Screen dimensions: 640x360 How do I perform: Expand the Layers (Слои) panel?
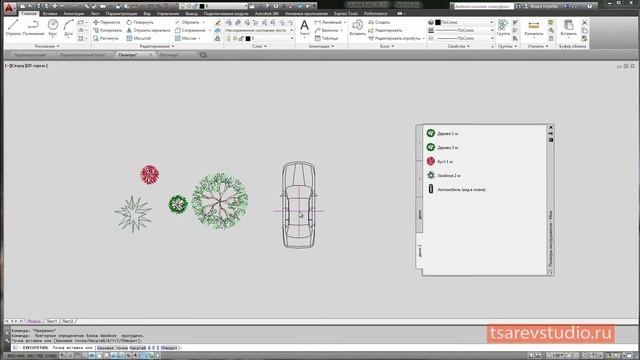tap(259, 46)
